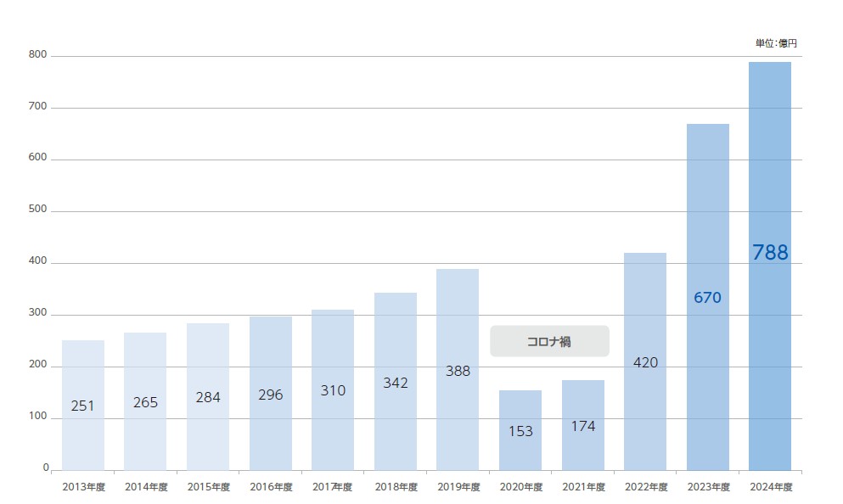Click the 2020年度 x-axis year label

click(x=520, y=487)
